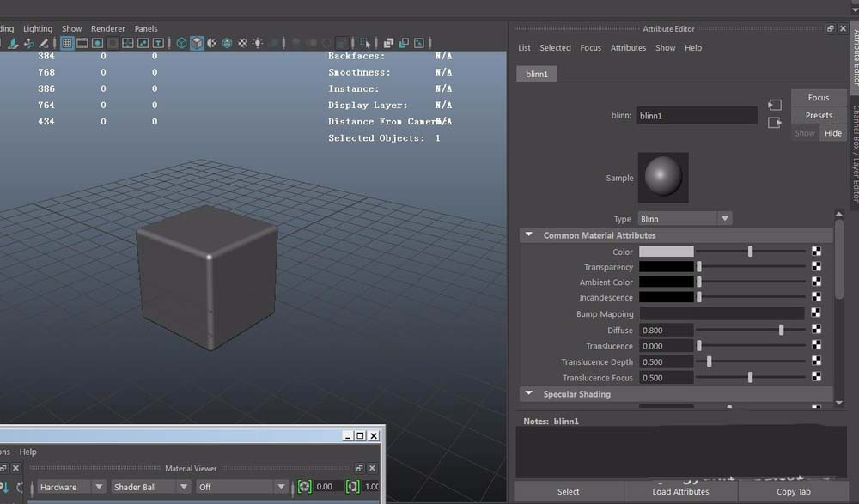
Task: Click the Color attribute map checker button
Action: pyautogui.click(x=816, y=252)
